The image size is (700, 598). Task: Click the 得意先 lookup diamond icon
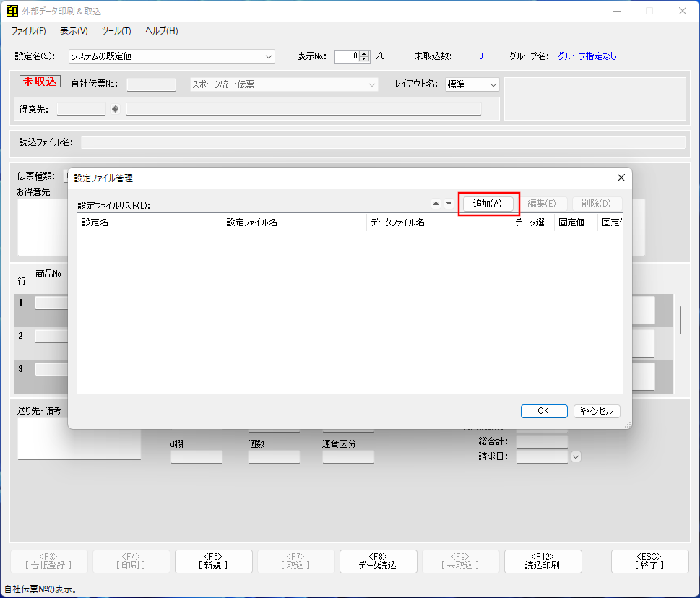pyautogui.click(x=115, y=109)
